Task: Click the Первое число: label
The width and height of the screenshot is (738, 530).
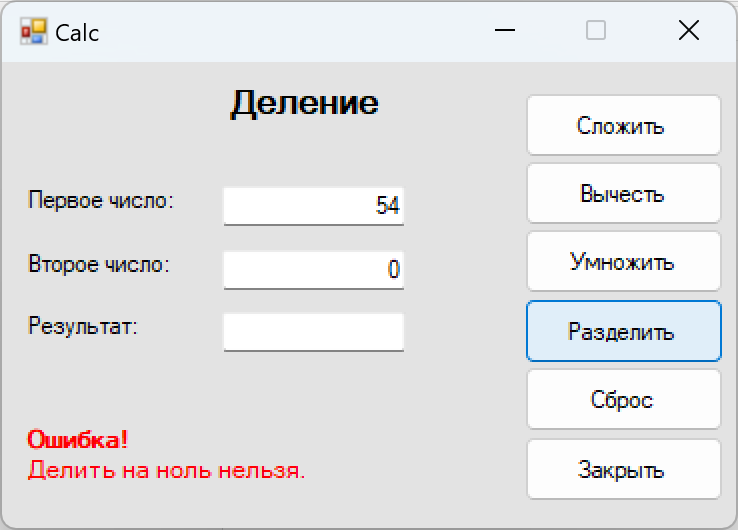Action: (x=101, y=201)
